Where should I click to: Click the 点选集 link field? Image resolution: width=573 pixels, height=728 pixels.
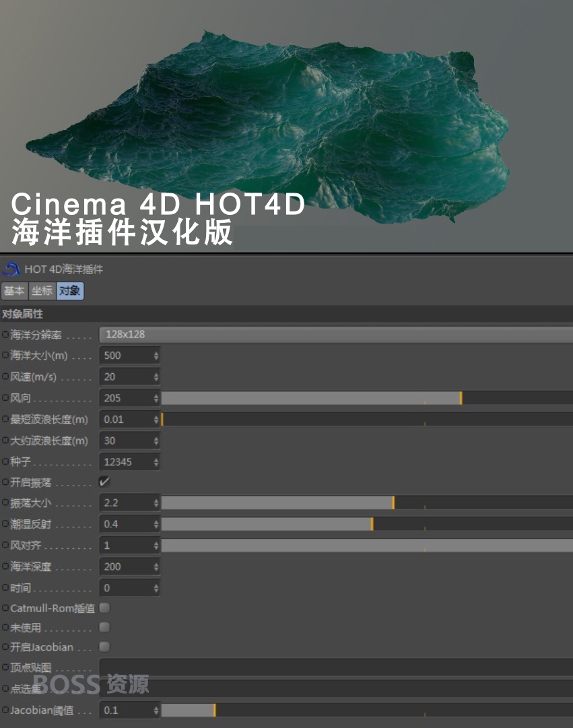(336, 688)
